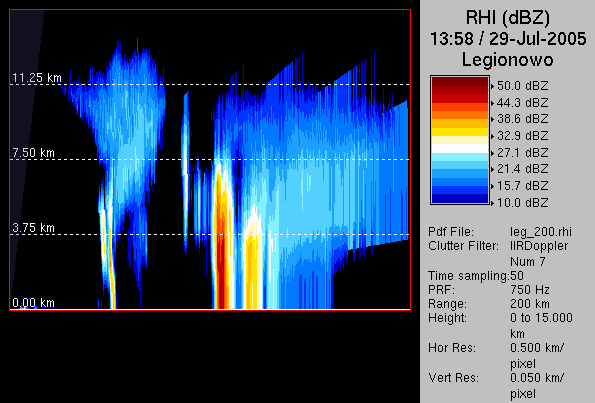Click the Clutter Filter: label

[463, 246]
